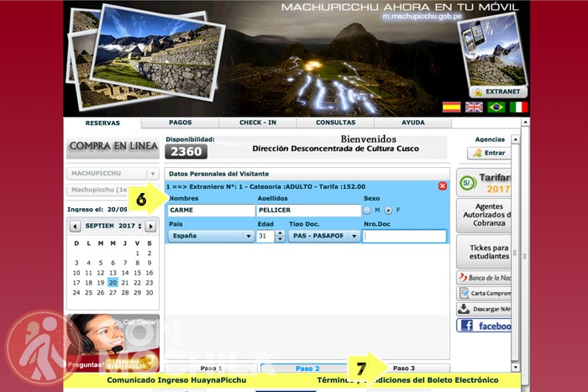
Task: Click the Apellidos field containing PELLICER
Action: [x=308, y=210]
